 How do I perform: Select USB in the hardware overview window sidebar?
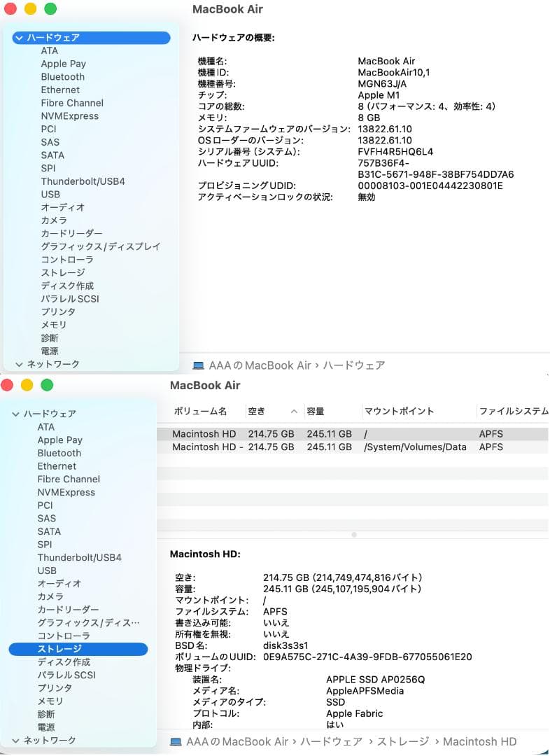[50, 195]
